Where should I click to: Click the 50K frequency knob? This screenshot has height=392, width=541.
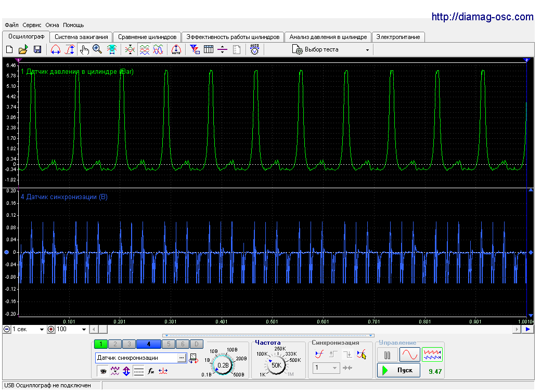(276, 365)
